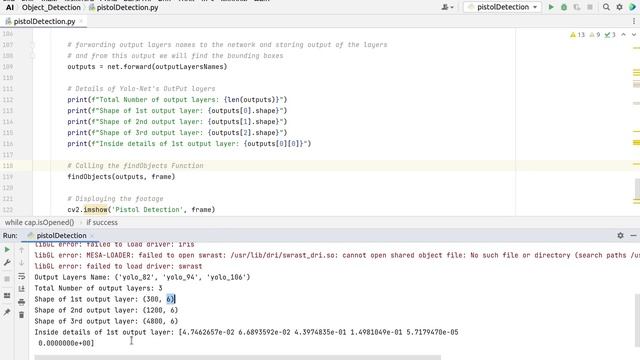
Task: Open editor tabs three-dot options menu
Action: point(634,21)
